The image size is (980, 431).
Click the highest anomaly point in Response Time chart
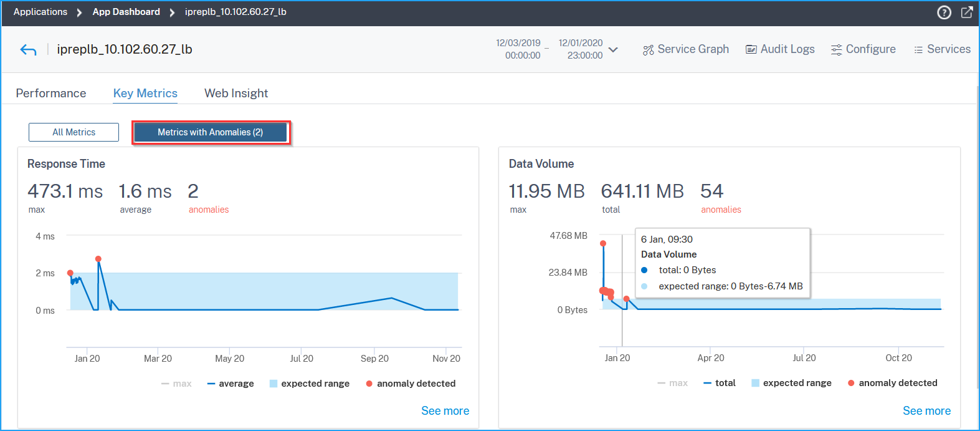(x=98, y=259)
